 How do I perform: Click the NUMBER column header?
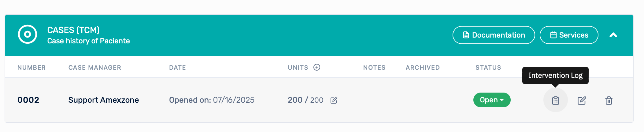pos(31,68)
